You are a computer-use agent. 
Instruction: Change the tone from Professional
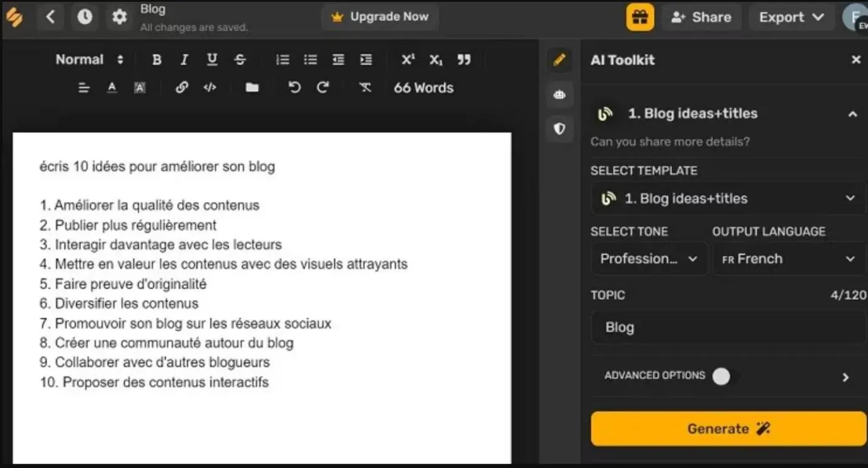pos(648,258)
